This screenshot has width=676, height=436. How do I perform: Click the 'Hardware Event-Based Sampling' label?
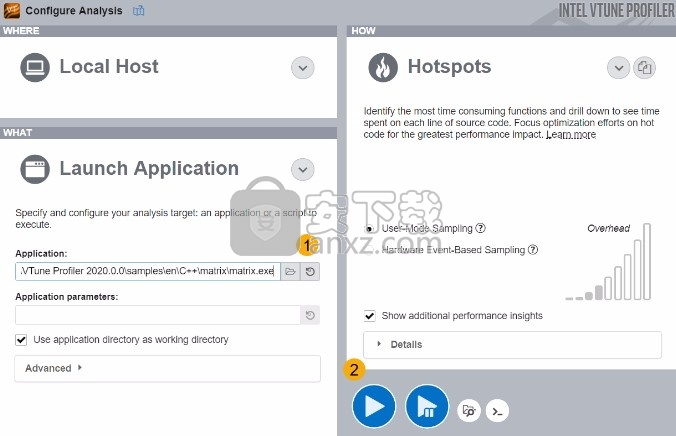point(453,250)
